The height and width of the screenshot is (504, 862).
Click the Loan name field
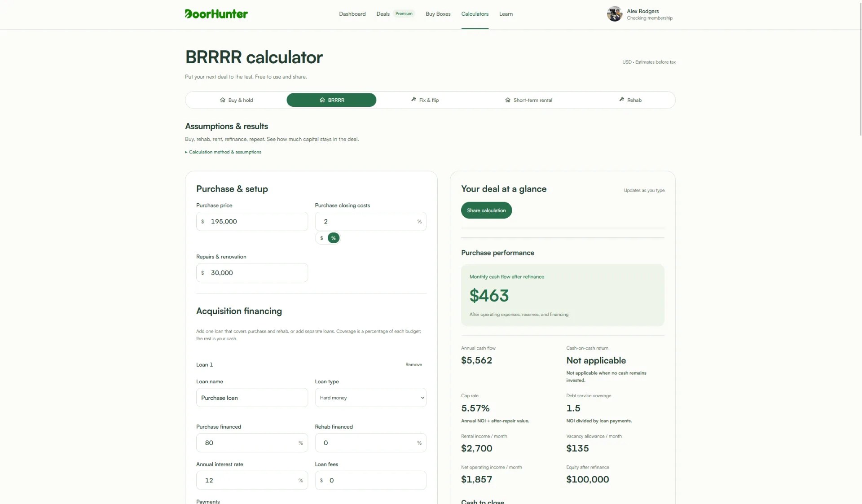coord(252,398)
